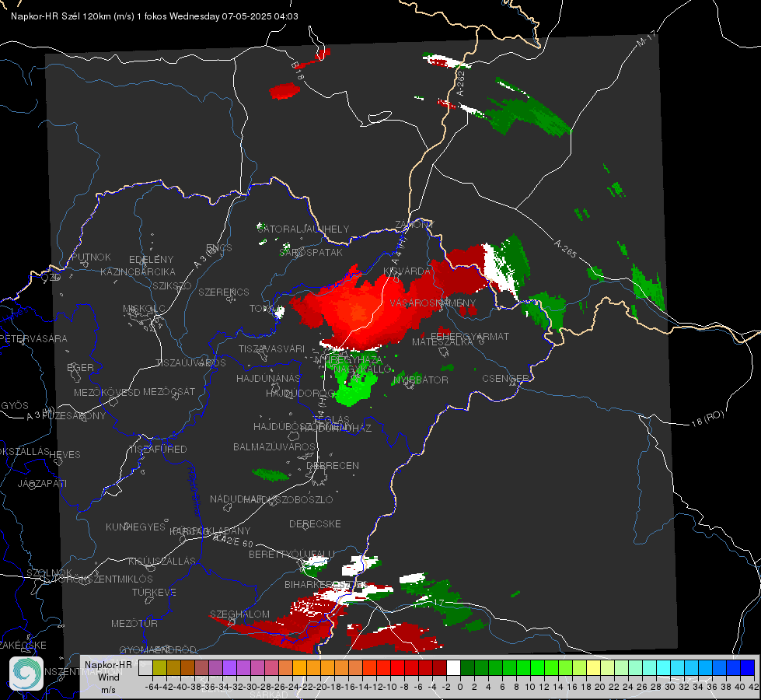
Task: Select the bright green swatch above 10
Action: pyautogui.click(x=537, y=668)
